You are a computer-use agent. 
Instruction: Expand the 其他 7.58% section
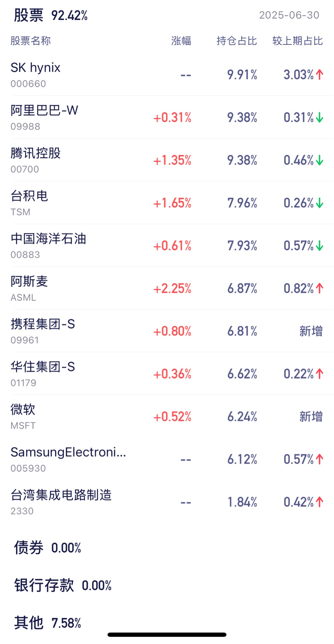(x=48, y=623)
